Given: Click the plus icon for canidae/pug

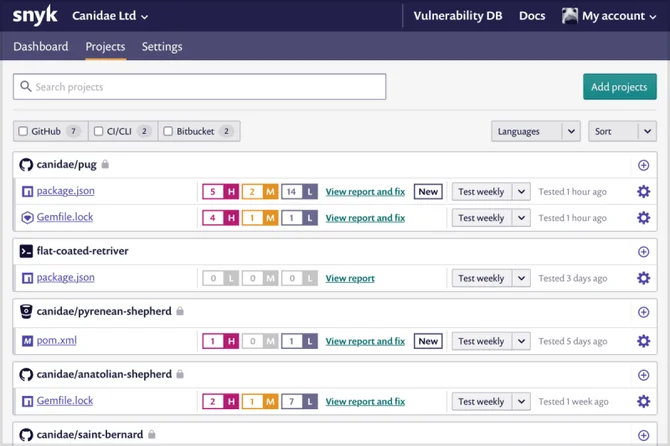Looking at the screenshot, I should point(644,165).
